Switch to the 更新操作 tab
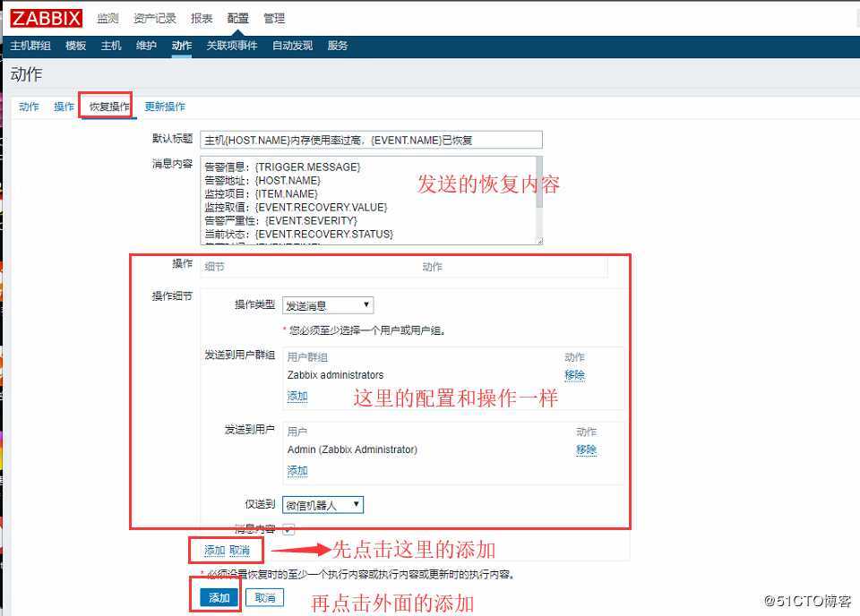This screenshot has width=860, height=616. point(165,107)
